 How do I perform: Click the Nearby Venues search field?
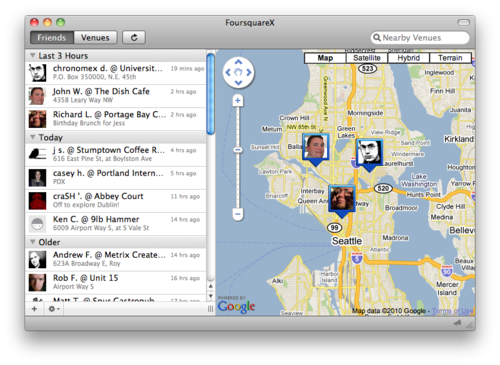420,37
